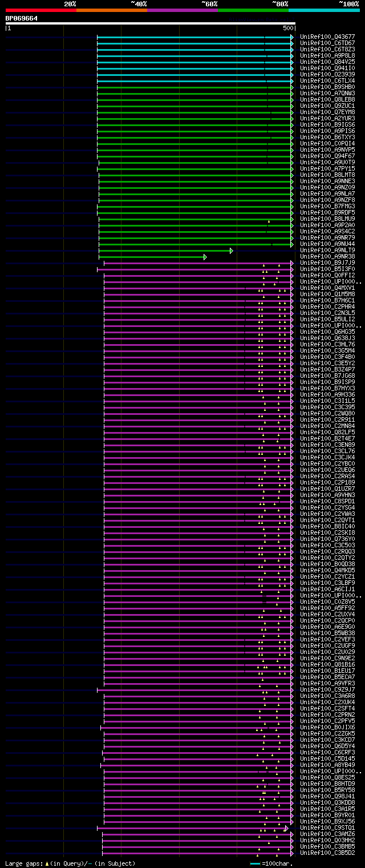Open hit UniRef100_Q9ZUC1

tap(327, 106)
